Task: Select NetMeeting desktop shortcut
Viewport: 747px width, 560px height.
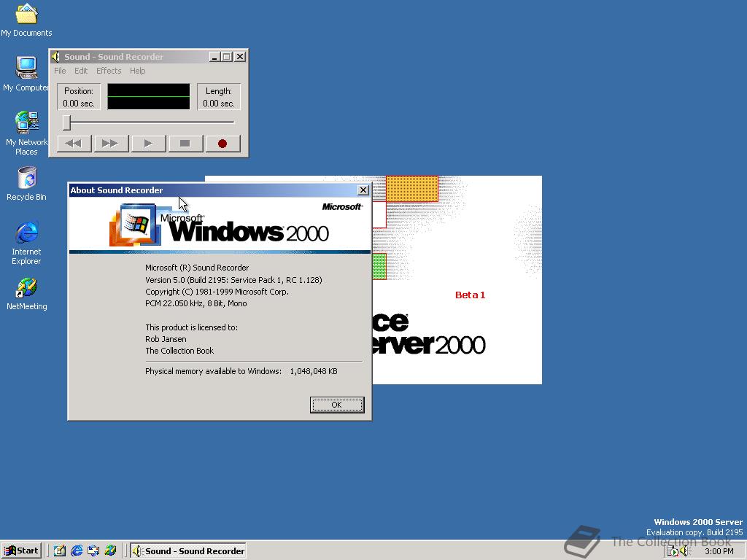Action: click(x=27, y=295)
